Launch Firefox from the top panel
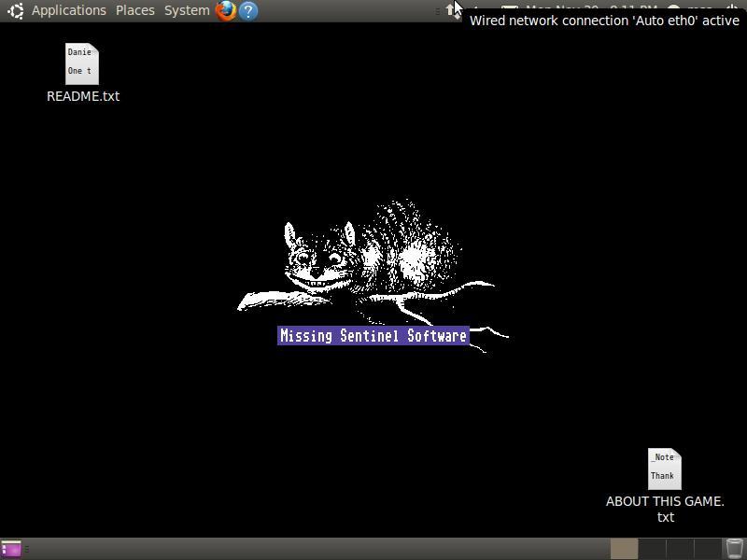Viewport: 747px width, 560px height. tap(225, 11)
